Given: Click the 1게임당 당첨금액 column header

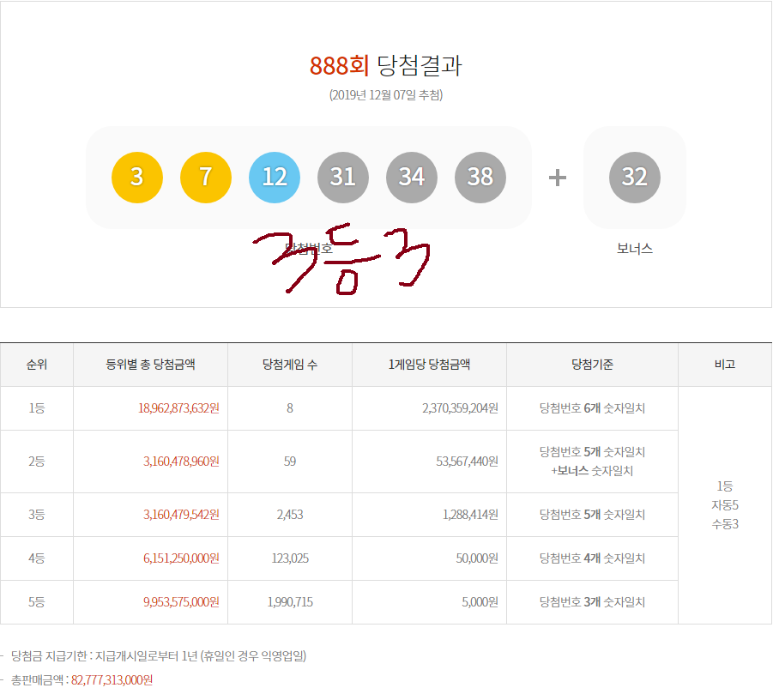Looking at the screenshot, I should [x=429, y=365].
